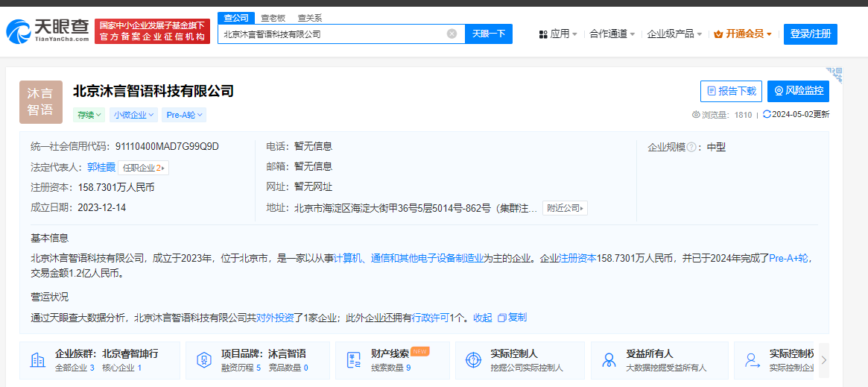Expand the 小微企业 dropdown tag
Image resolution: width=868 pixels, height=387 pixels.
(134, 115)
